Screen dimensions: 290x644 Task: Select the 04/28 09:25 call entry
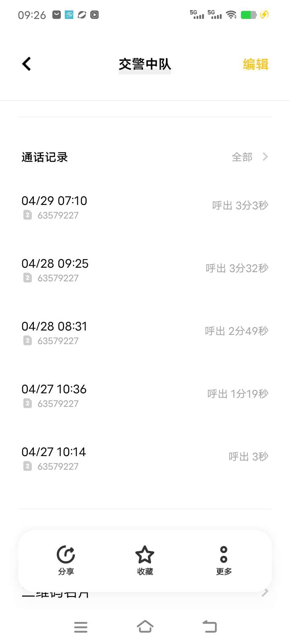[145, 270]
